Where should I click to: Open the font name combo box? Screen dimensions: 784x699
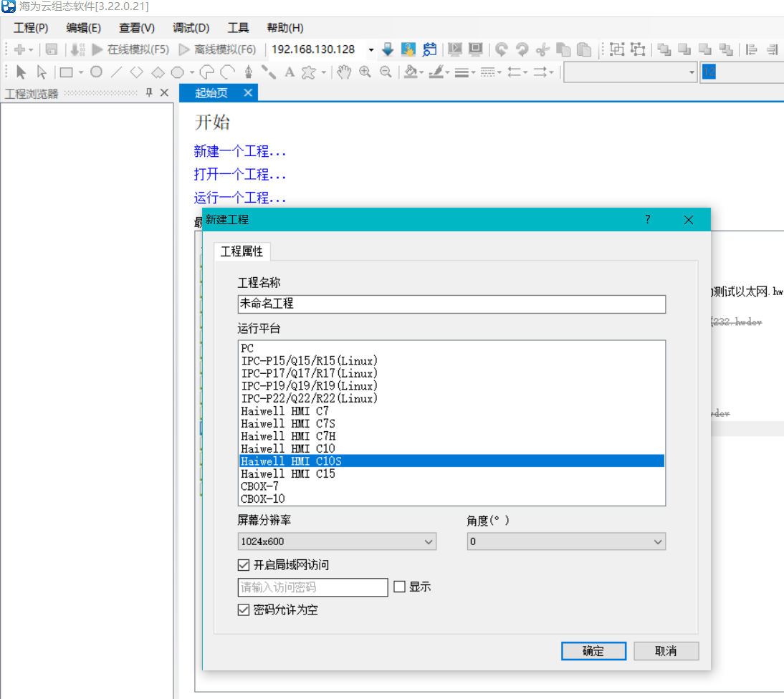[x=631, y=72]
